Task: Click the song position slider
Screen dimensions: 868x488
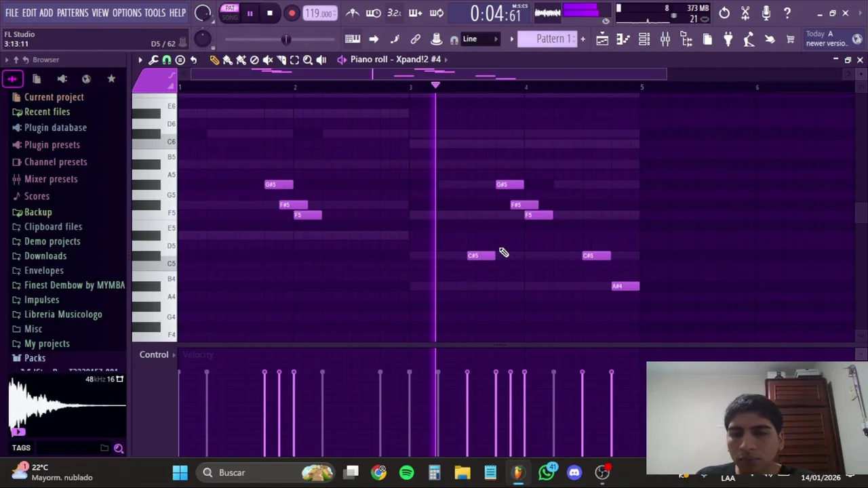Action: click(279, 39)
